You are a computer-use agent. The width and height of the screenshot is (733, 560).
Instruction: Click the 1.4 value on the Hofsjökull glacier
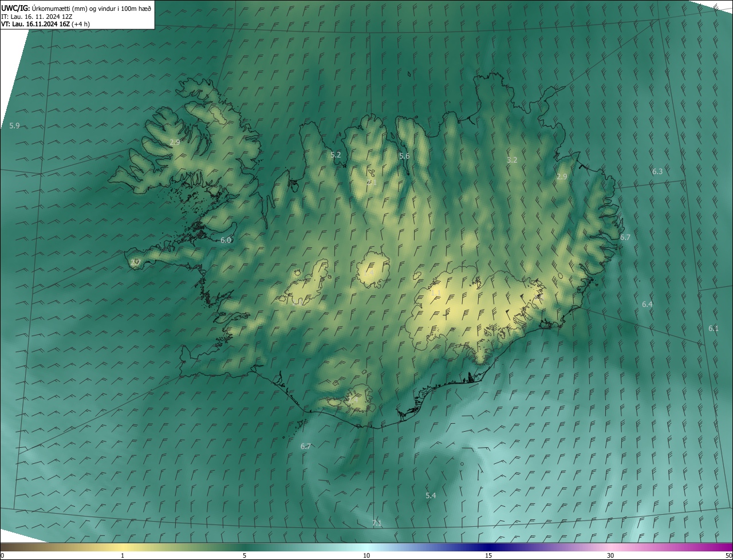point(369,274)
